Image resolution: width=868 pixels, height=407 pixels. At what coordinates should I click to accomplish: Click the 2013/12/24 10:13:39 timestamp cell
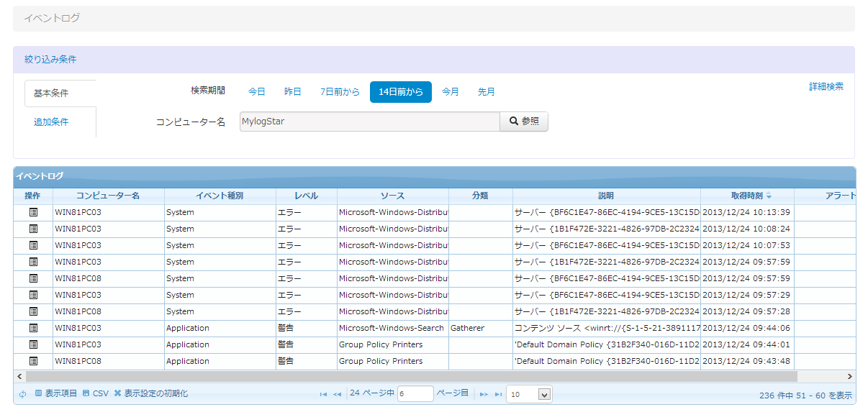point(747,212)
